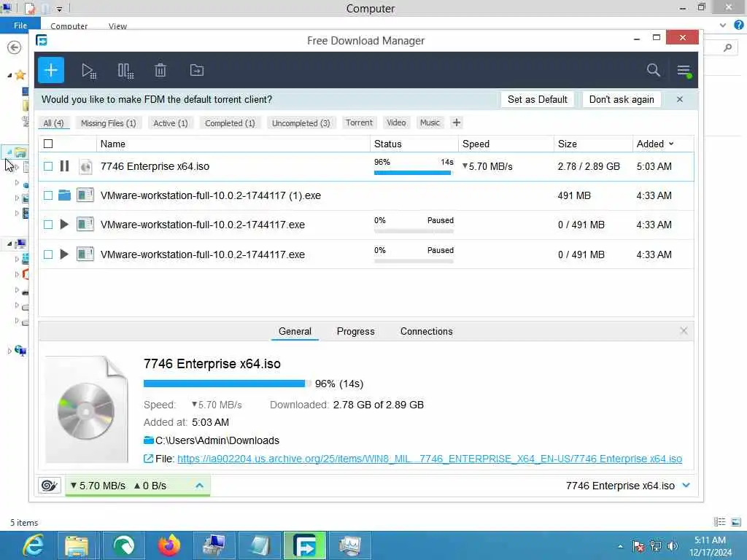Switch to the Connections tab
747x560 pixels.
(426, 332)
